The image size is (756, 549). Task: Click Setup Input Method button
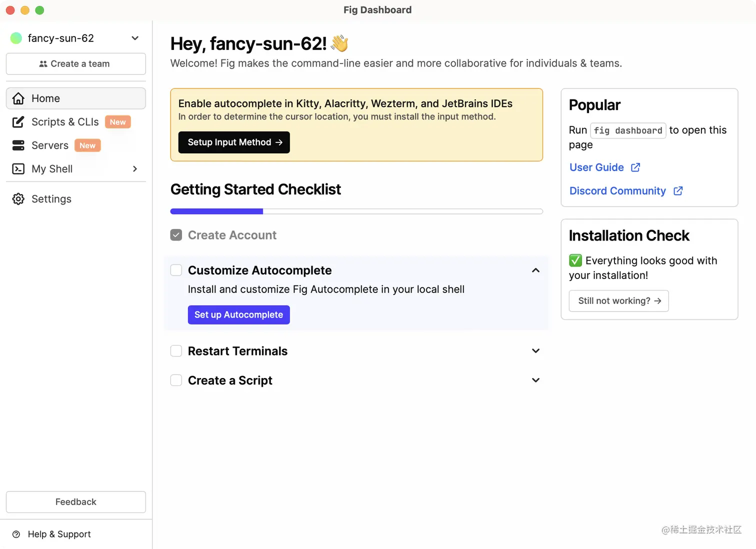coord(234,142)
